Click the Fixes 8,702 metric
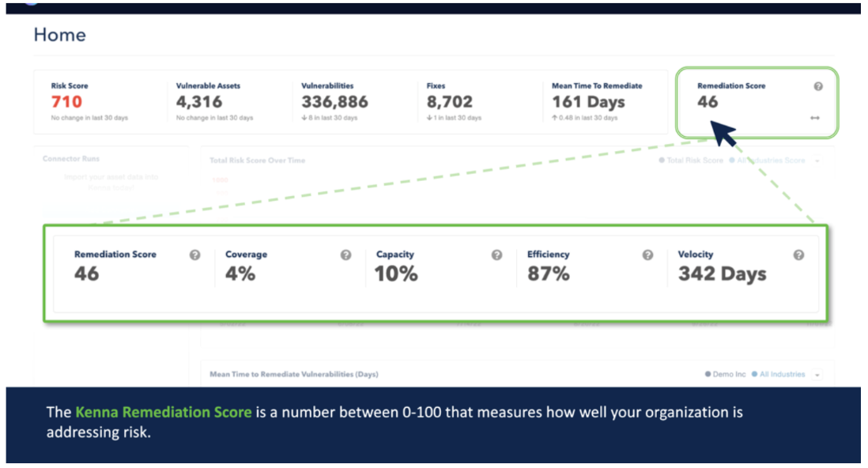This screenshot has width=868, height=468. (x=449, y=102)
